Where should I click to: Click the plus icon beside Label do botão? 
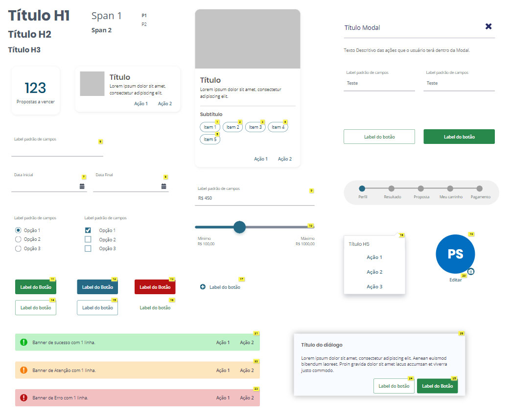point(203,287)
